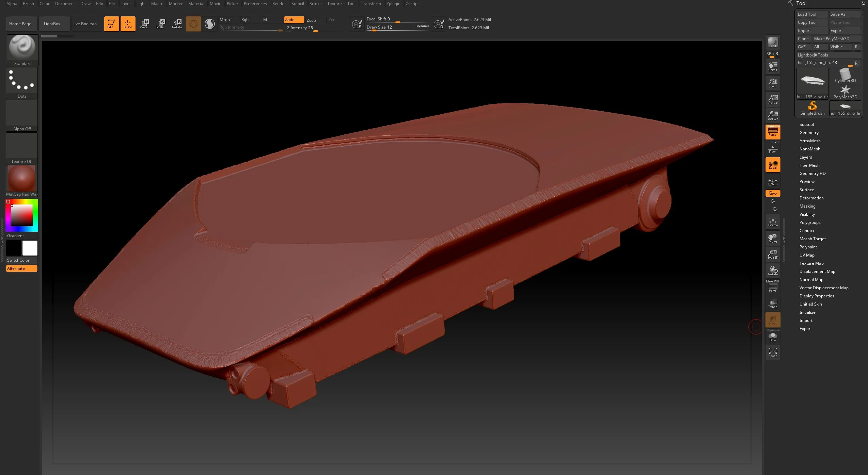Expand the Geometry section

click(809, 133)
